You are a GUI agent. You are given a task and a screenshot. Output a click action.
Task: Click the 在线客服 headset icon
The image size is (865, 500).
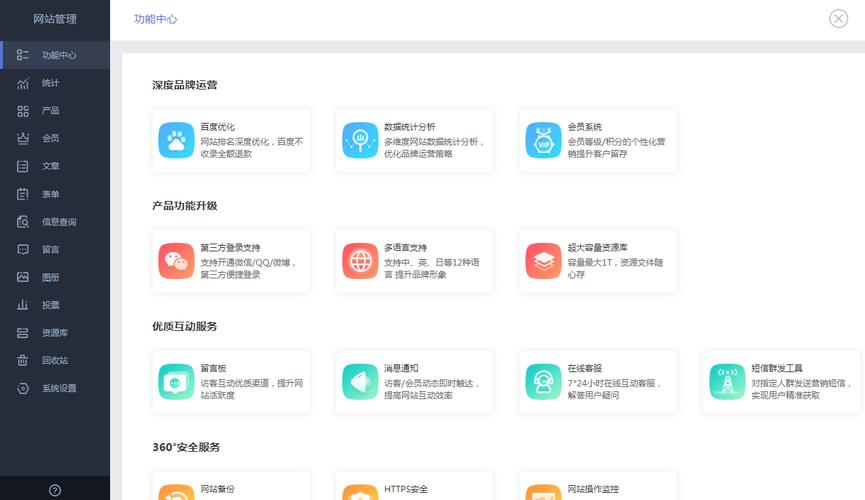click(543, 381)
